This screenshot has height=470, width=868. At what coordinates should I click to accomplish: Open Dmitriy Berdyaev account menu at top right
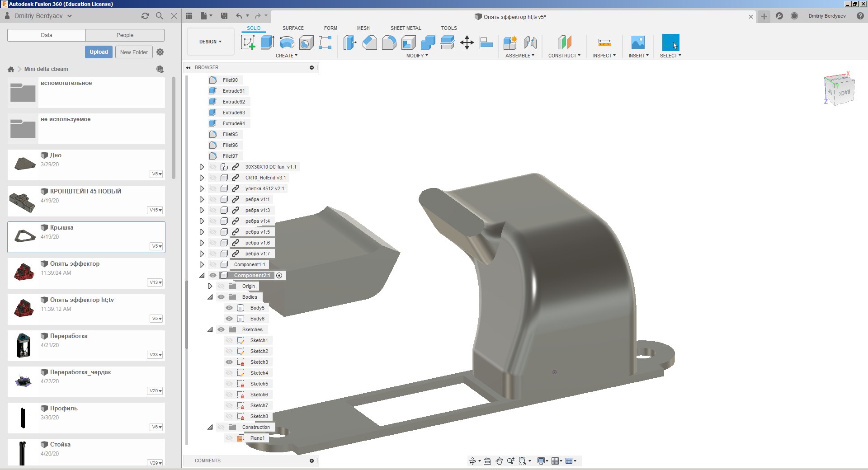tap(827, 16)
